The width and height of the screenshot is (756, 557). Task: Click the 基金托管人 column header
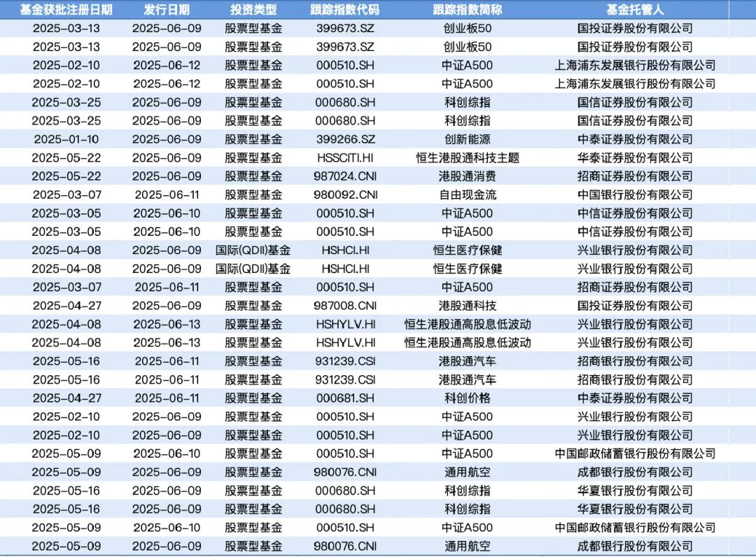click(635, 10)
